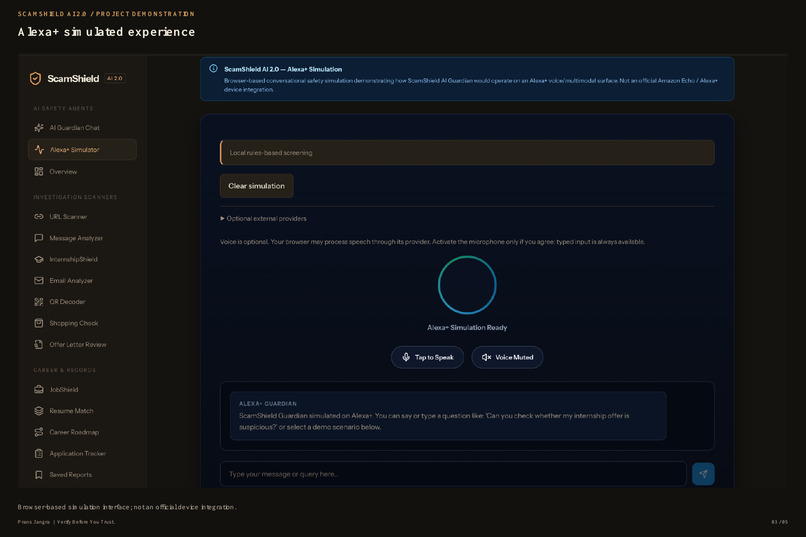Click the 'CAREER & RECORDS' section label

64,370
